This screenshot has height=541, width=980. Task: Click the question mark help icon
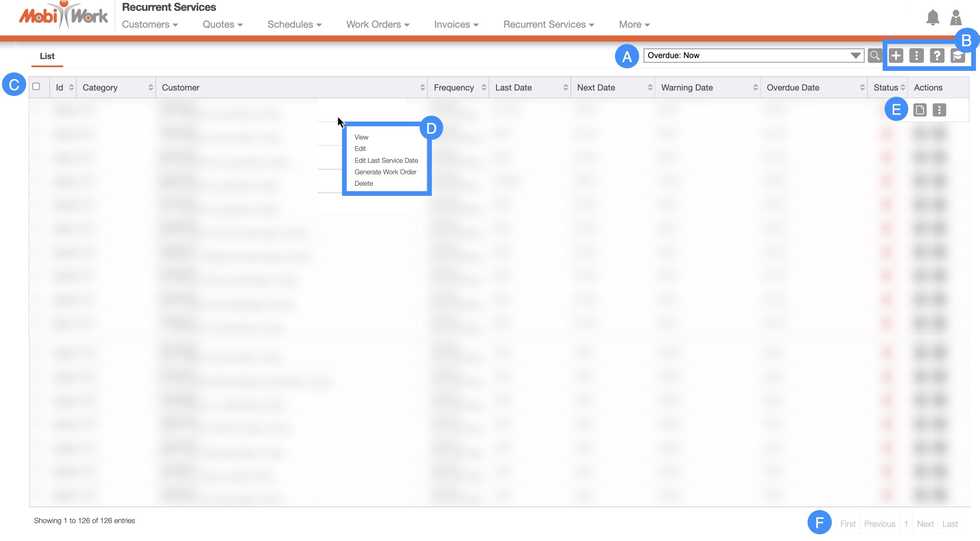(937, 55)
